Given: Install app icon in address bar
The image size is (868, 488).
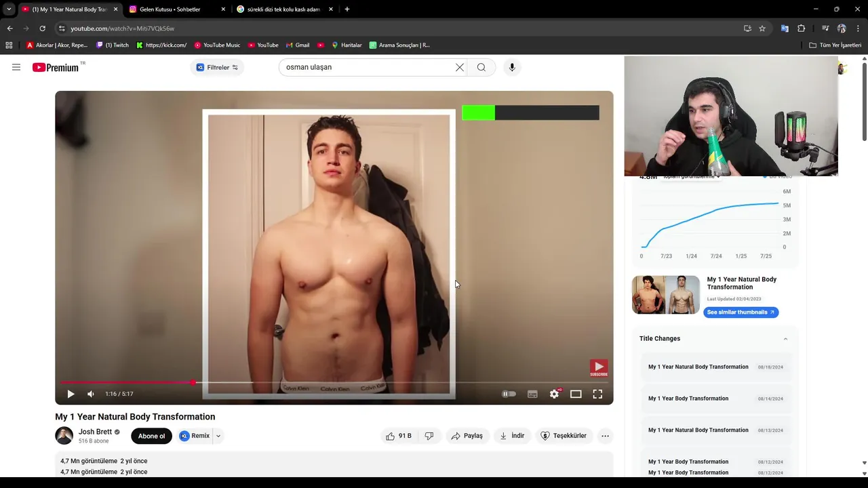Looking at the screenshot, I should click(x=747, y=28).
